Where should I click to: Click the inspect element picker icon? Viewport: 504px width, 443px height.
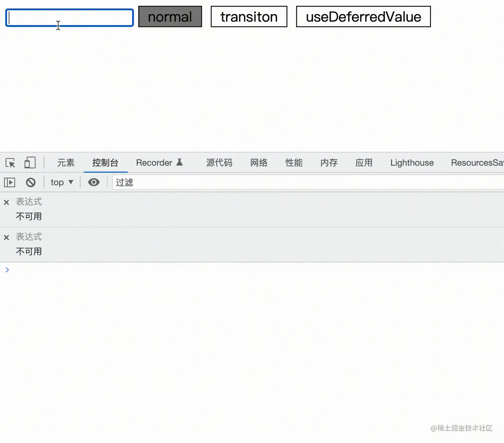coord(10,163)
